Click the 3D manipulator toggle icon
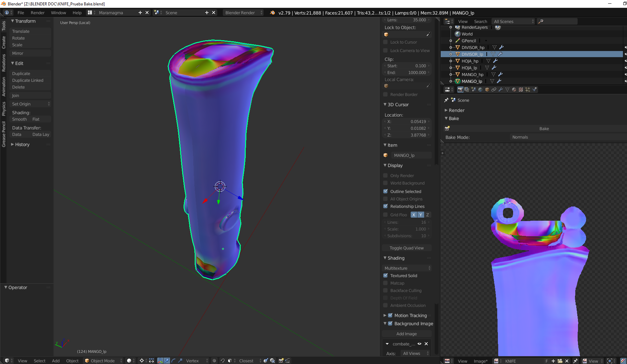Screen dimensions: 627x364 point(160,361)
